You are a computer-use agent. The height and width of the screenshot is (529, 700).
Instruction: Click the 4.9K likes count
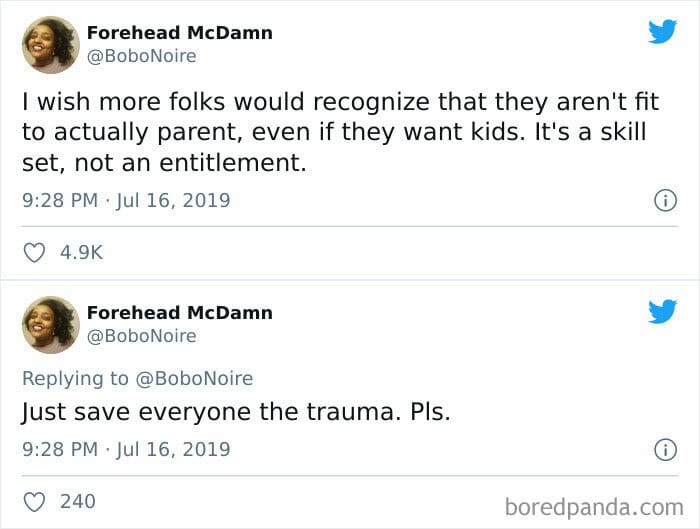tap(82, 253)
